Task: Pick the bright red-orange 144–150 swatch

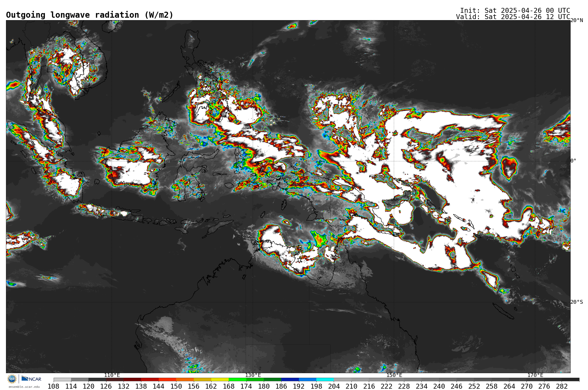Action: tap(167, 380)
